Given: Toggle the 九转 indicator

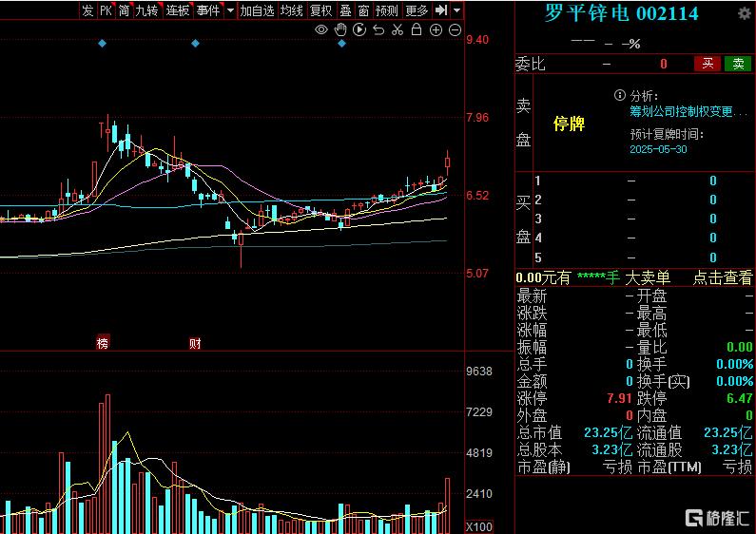Looking at the screenshot, I should 146,10.
